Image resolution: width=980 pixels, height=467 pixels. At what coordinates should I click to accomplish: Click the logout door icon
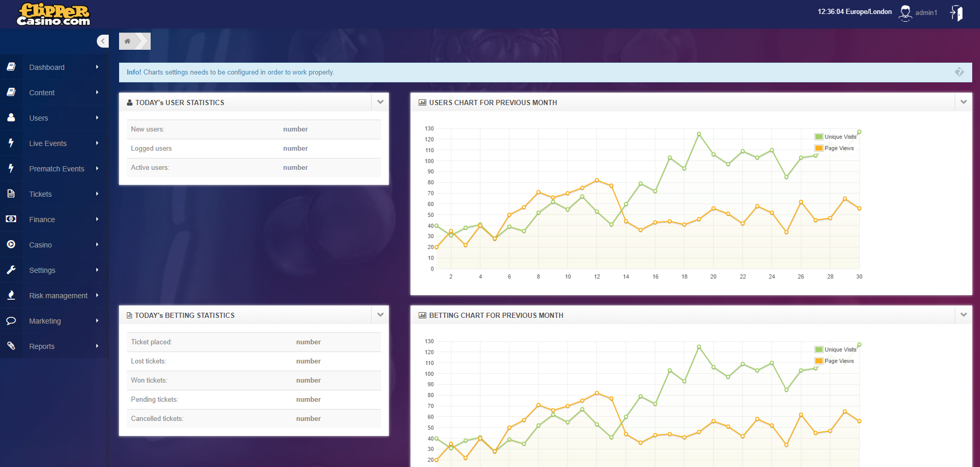tap(956, 13)
